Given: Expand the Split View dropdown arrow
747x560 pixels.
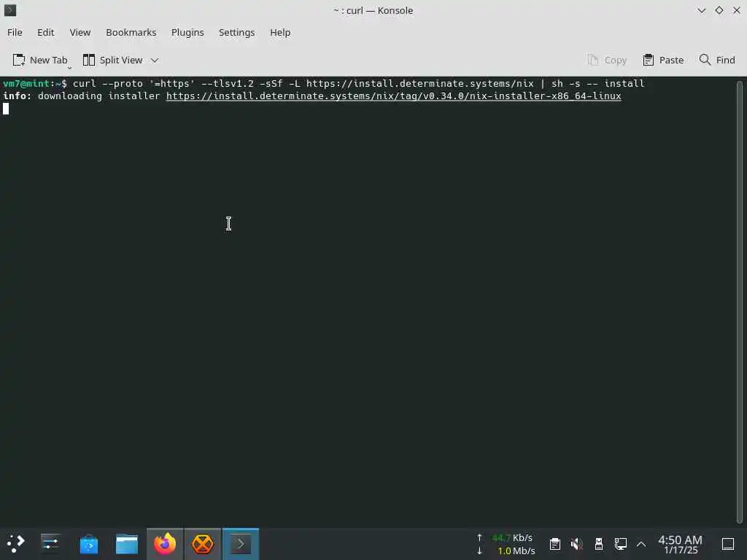Looking at the screenshot, I should point(155,60).
